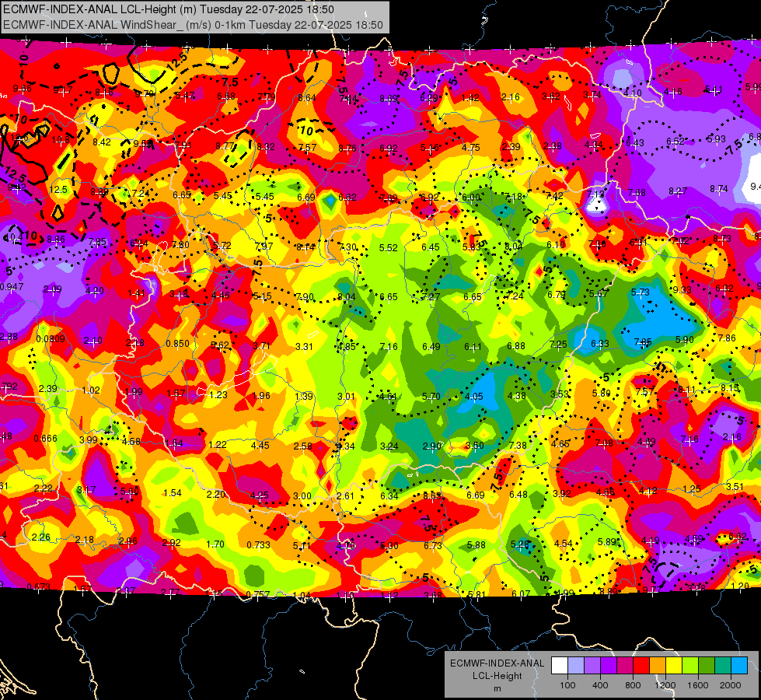This screenshot has width=761, height=700.
Task: Click the legend value 400
Action: point(600,685)
